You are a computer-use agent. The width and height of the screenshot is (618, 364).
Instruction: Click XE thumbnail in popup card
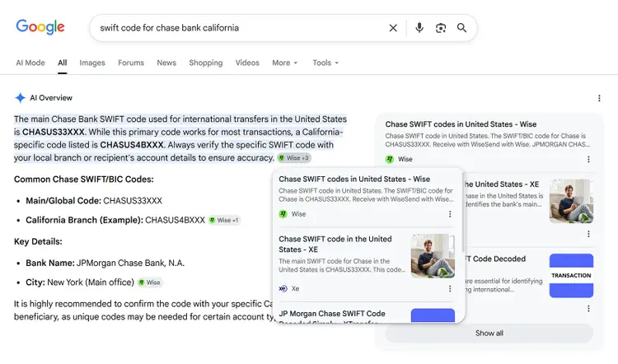433,256
